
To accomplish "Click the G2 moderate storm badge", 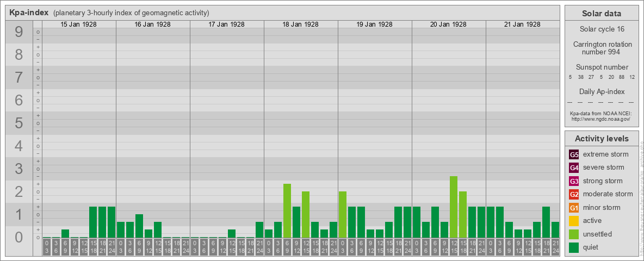I will coord(574,195).
